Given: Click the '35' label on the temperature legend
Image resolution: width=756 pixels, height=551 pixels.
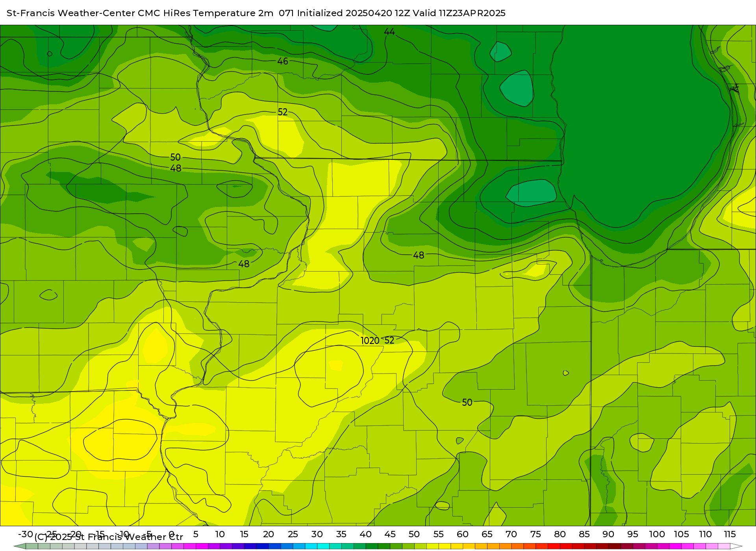Looking at the screenshot, I should click(x=341, y=534).
